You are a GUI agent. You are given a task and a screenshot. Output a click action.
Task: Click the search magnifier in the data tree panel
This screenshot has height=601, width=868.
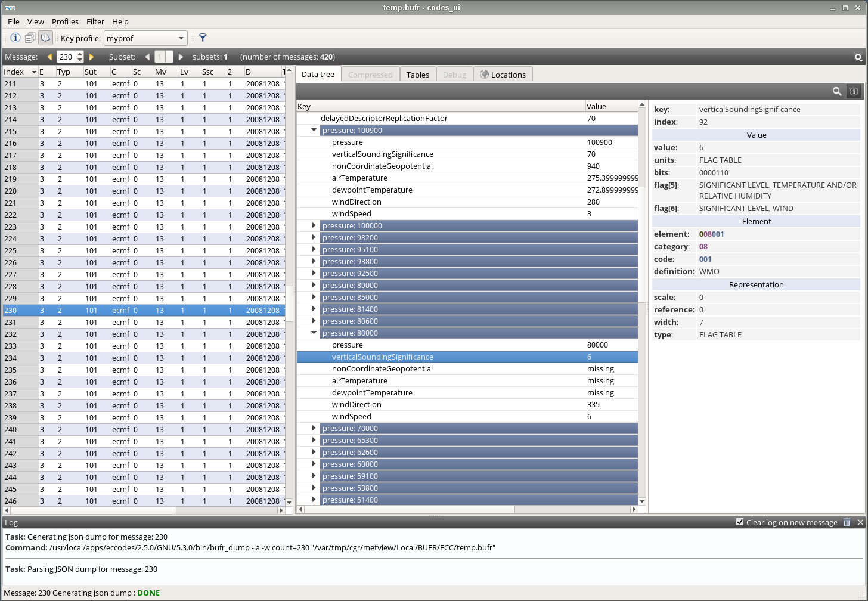coord(837,91)
